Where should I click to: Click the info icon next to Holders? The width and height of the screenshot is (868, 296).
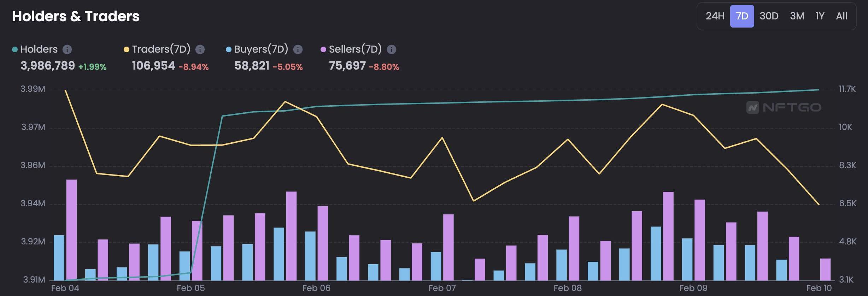point(67,49)
